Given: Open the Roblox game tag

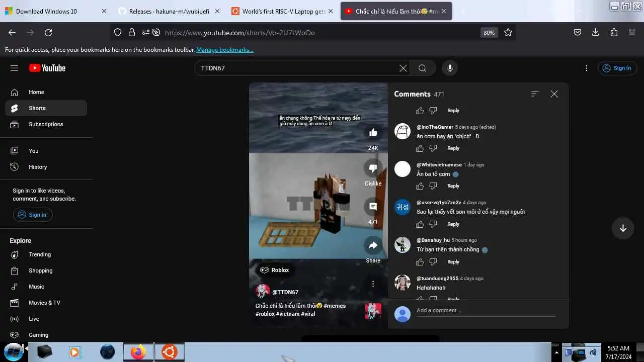Looking at the screenshot, I should pos(275,270).
